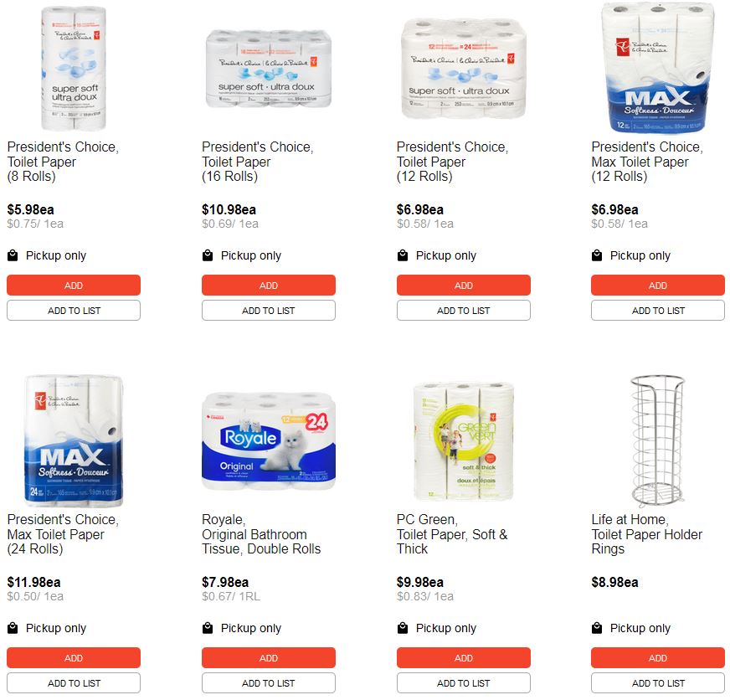Open President's Choice 8 Rolls product image
The image size is (730, 700).
[74, 68]
